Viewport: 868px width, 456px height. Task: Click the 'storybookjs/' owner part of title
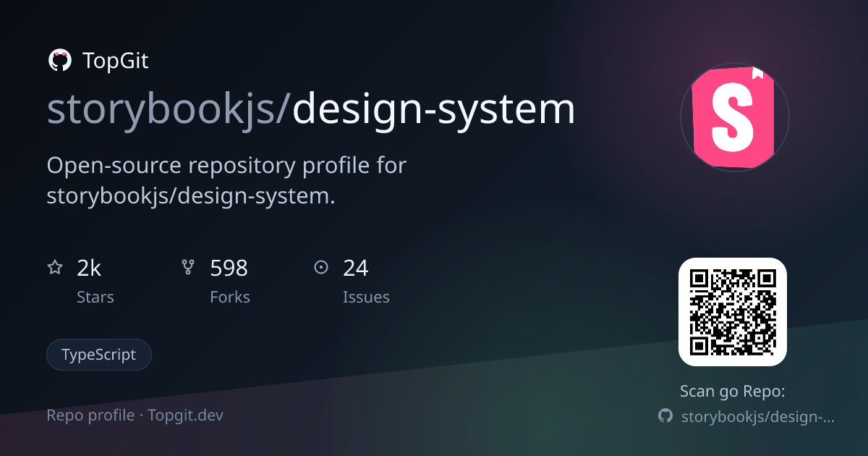point(169,109)
